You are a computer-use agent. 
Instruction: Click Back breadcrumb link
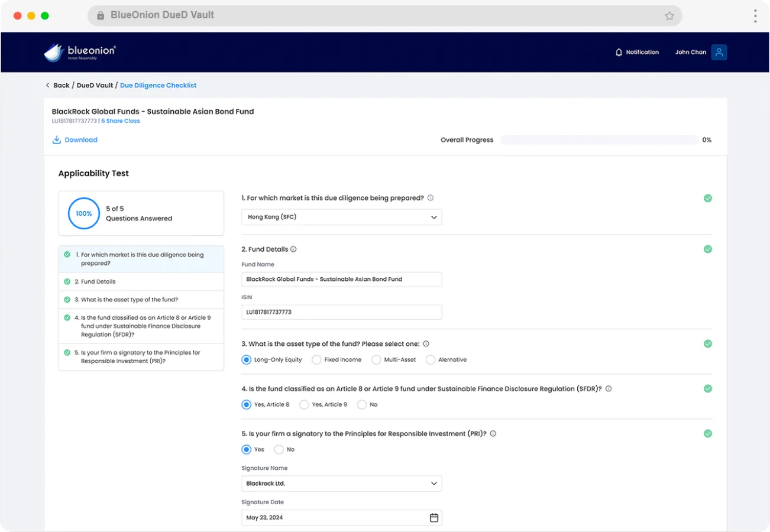pos(62,85)
